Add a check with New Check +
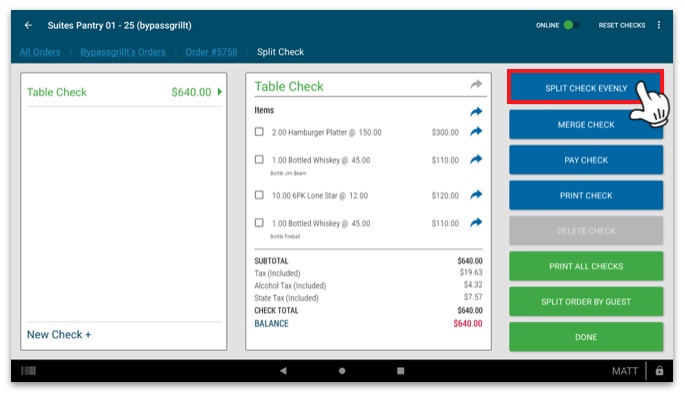The height and width of the screenshot is (393, 685). pyautogui.click(x=59, y=334)
